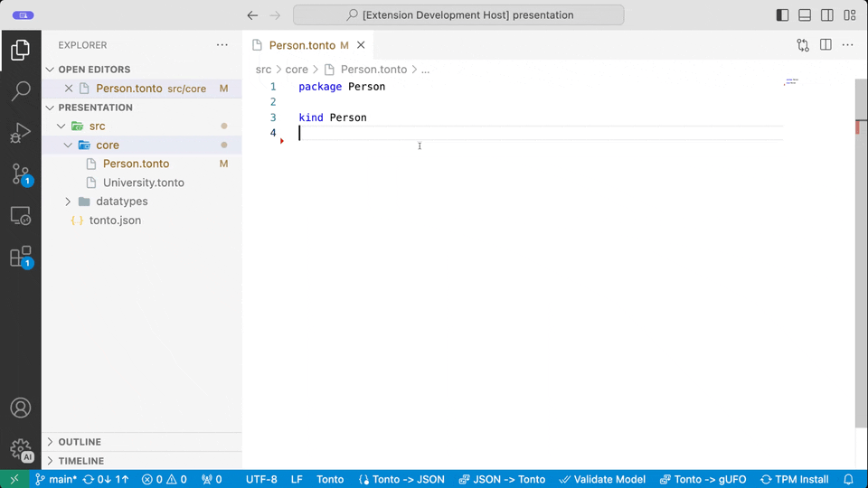This screenshot has width=868, height=488.
Task: Click the command center search box
Action: coord(458,15)
